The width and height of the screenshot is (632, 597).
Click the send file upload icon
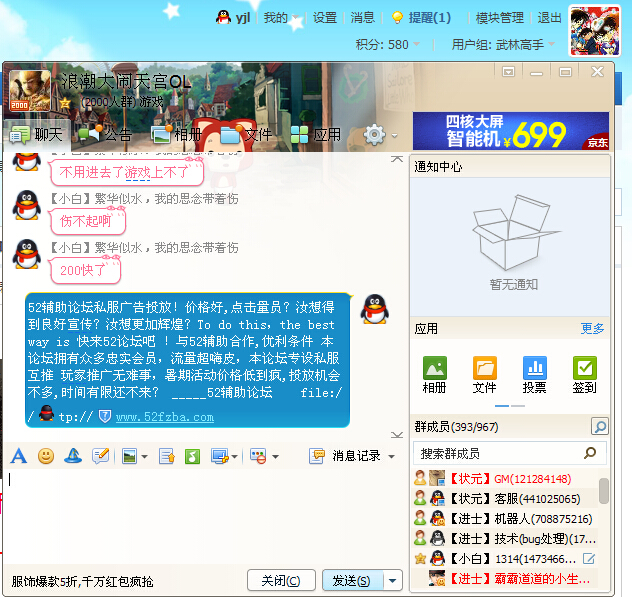(167, 456)
